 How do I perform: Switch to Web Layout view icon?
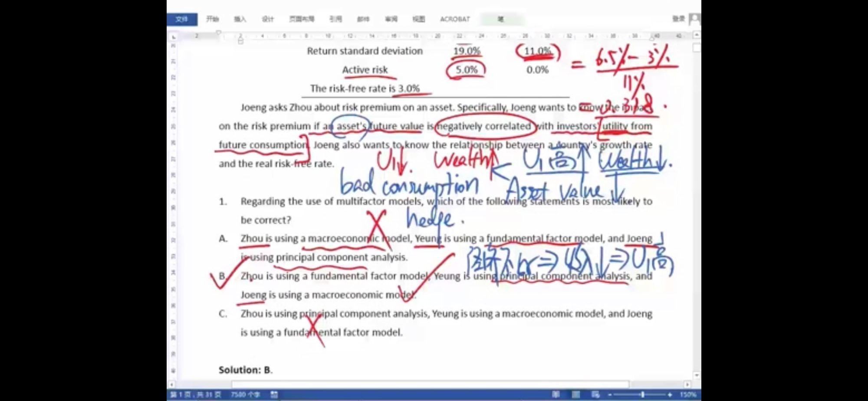tap(595, 394)
